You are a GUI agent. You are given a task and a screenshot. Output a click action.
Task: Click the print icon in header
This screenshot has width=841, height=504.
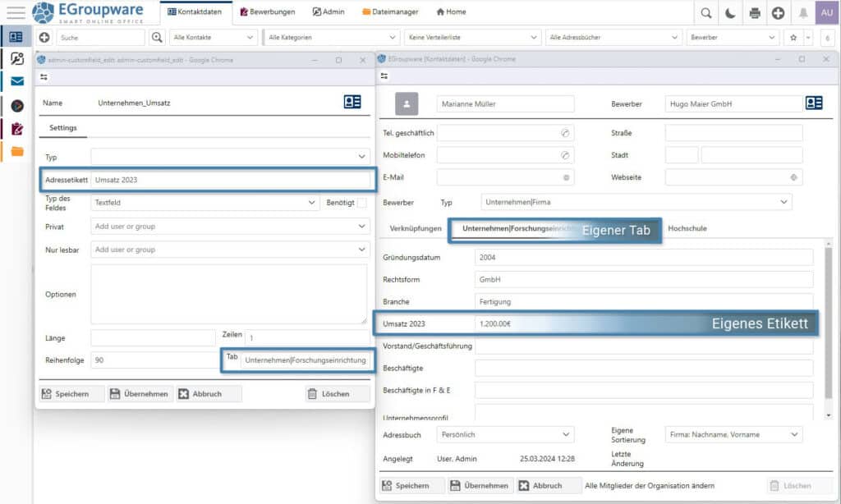754,12
